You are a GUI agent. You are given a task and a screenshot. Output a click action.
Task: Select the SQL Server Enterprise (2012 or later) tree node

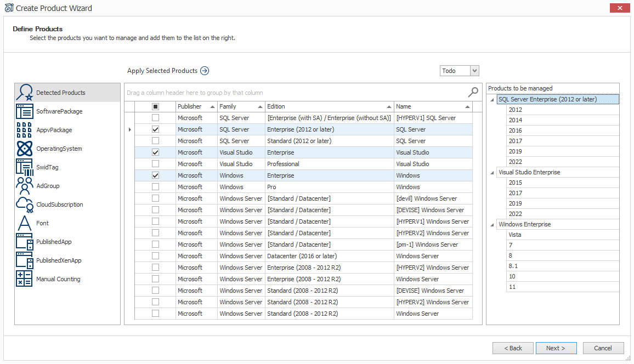pyautogui.click(x=558, y=99)
